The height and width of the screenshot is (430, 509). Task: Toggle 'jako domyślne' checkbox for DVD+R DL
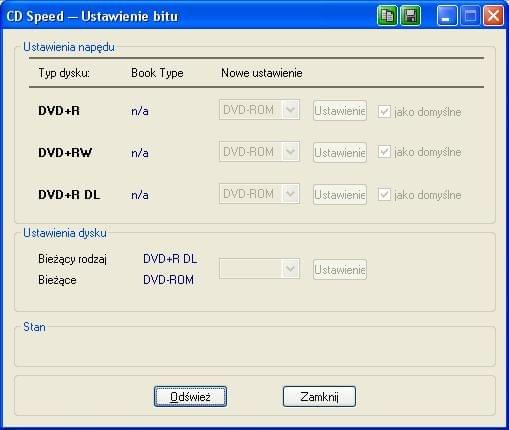pos(384,195)
